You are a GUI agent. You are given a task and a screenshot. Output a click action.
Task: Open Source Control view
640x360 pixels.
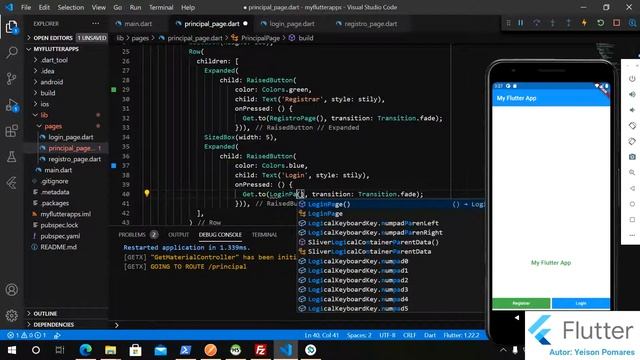(11, 78)
